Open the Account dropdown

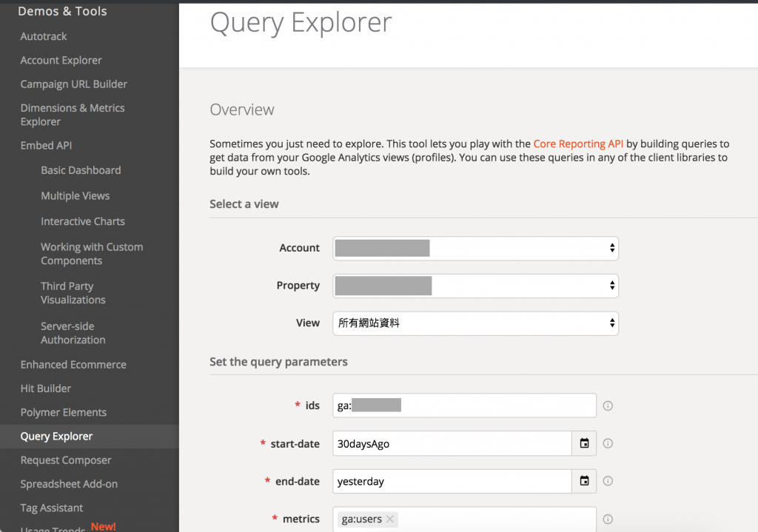point(475,249)
